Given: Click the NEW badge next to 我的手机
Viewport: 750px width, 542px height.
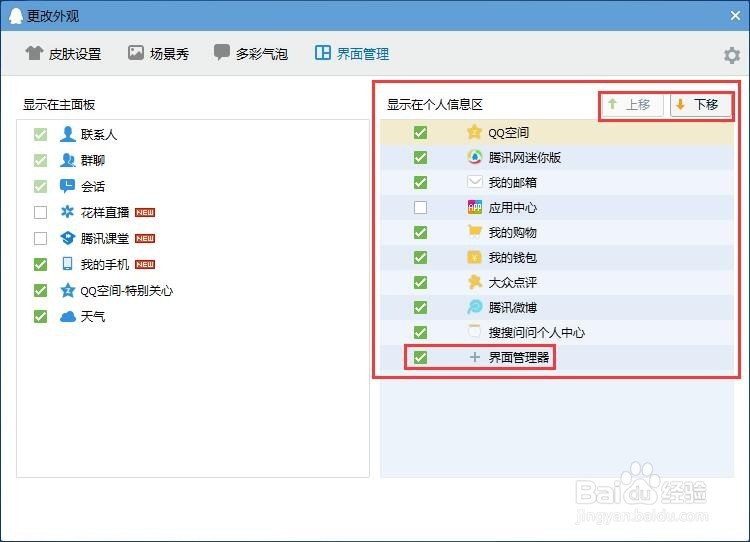Looking at the screenshot, I should (x=145, y=264).
